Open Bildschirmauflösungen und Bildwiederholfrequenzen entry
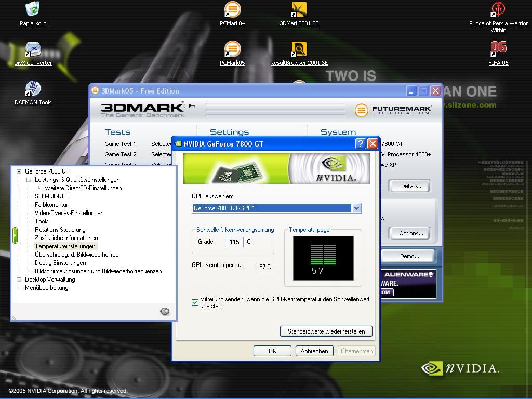 click(x=98, y=271)
